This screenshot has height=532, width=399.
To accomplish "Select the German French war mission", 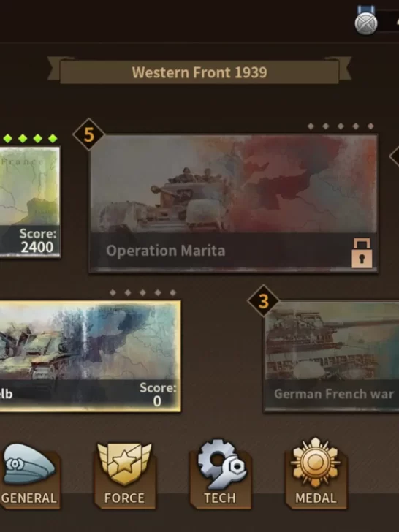I will pyautogui.click(x=332, y=356).
